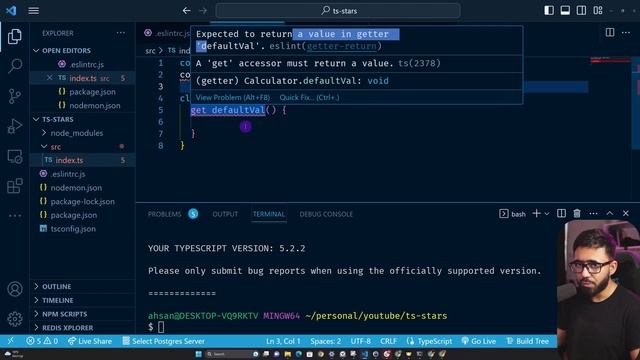The height and width of the screenshot is (360, 640).
Task: Start Live Share from status bar
Action: [90, 341]
